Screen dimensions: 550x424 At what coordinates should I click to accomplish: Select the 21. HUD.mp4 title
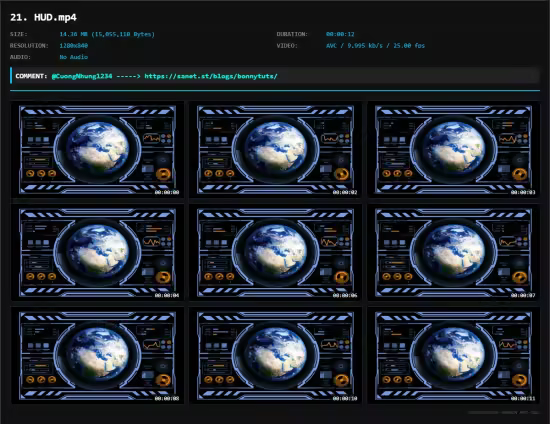(43, 18)
